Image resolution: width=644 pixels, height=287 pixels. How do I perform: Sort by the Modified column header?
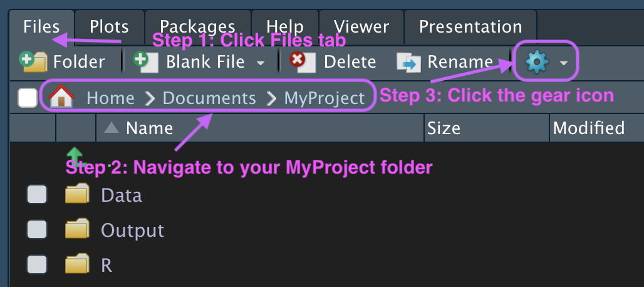[x=588, y=128]
